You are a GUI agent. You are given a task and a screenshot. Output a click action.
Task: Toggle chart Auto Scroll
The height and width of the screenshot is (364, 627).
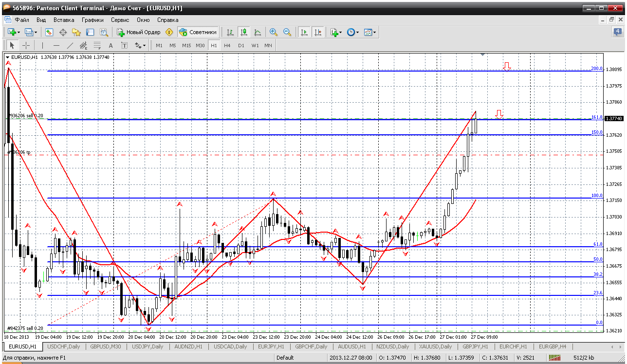click(x=304, y=32)
